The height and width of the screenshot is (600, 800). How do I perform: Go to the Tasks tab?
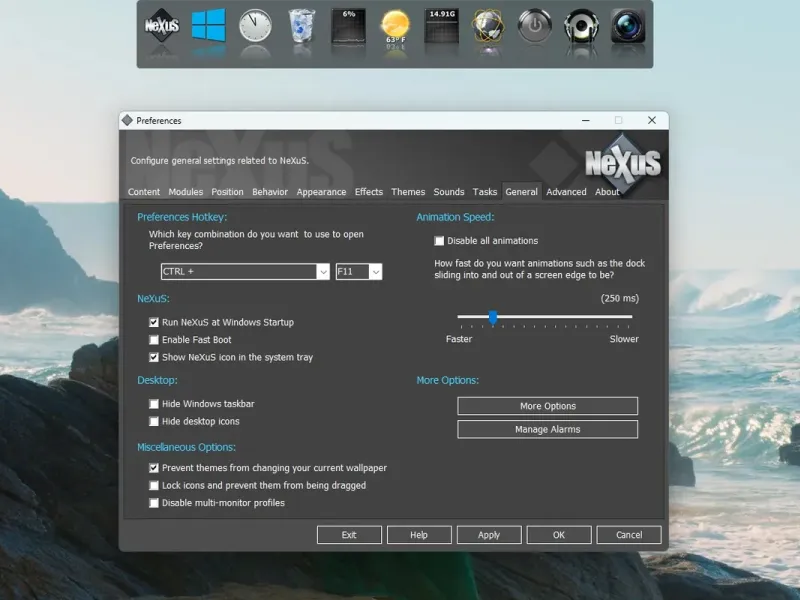pyautogui.click(x=485, y=192)
